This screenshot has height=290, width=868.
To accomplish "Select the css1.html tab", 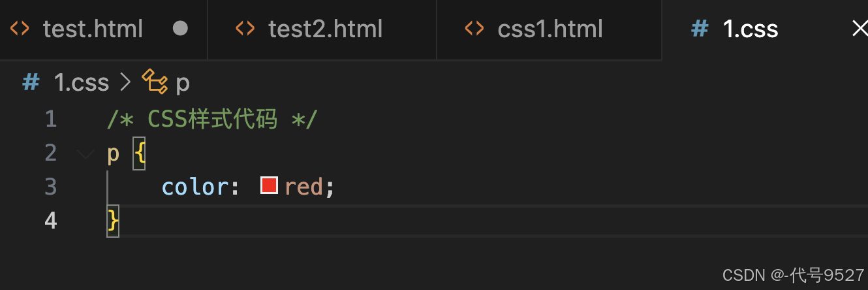I will pos(549,29).
